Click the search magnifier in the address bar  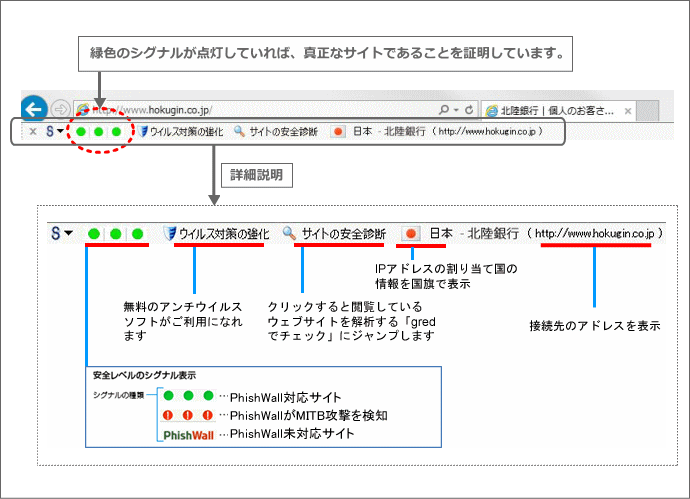pos(444,110)
